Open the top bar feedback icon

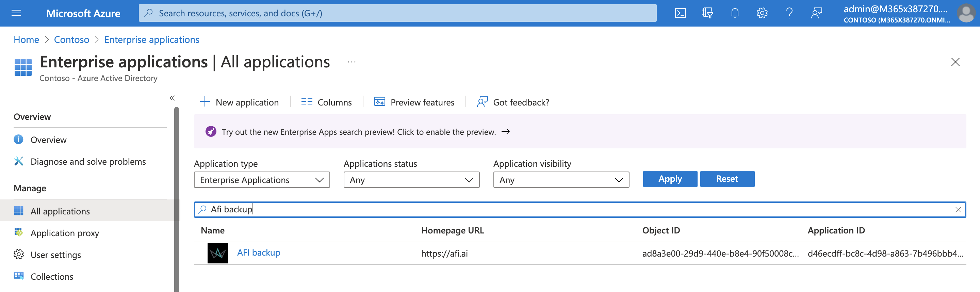pyautogui.click(x=816, y=13)
